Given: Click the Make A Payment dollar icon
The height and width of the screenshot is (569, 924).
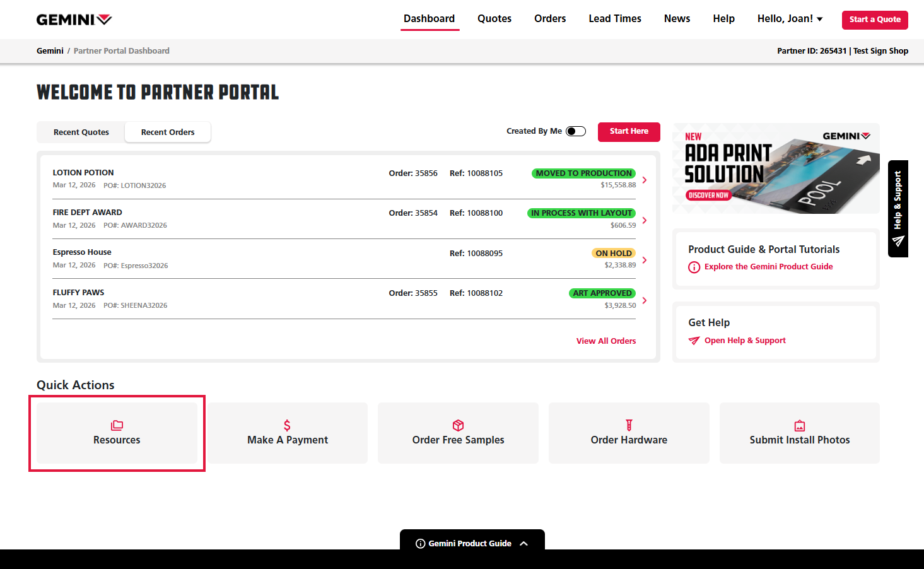Looking at the screenshot, I should [287, 425].
